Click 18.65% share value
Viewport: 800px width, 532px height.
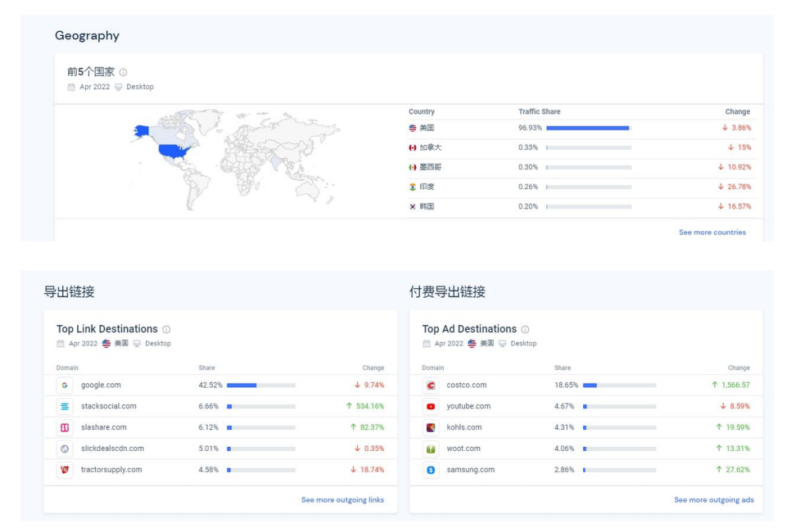pos(567,385)
